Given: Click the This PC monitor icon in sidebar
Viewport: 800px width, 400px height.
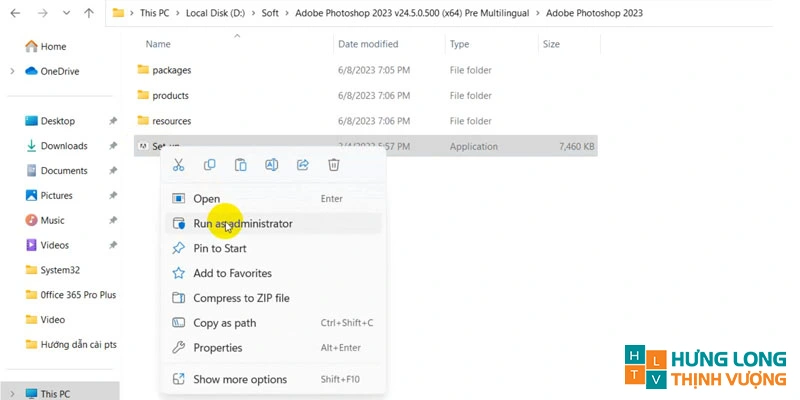Looking at the screenshot, I should [31, 393].
